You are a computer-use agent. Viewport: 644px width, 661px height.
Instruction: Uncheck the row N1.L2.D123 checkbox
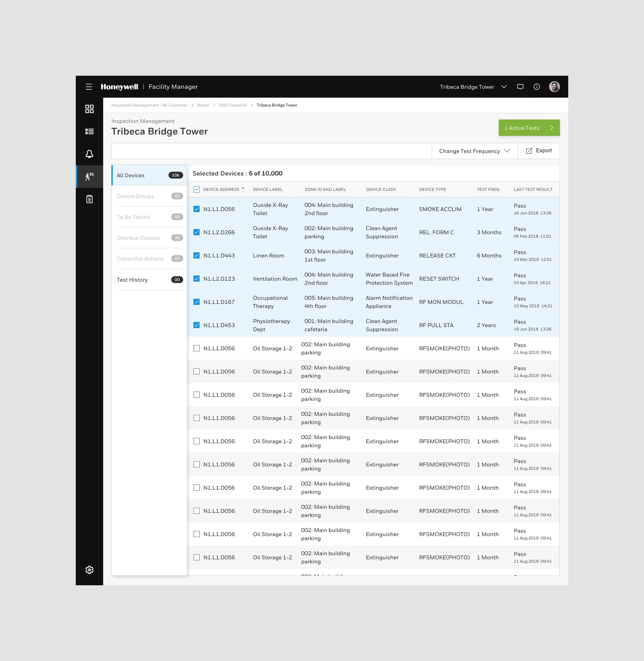click(196, 279)
